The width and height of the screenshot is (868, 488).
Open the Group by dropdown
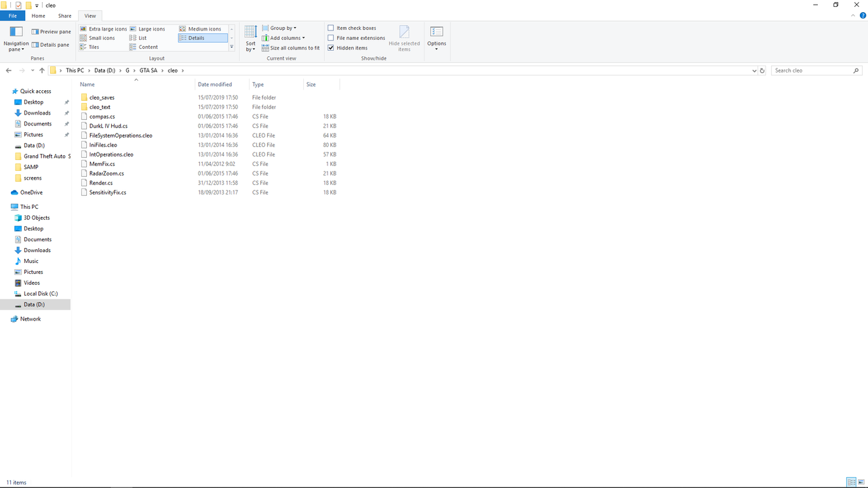click(279, 28)
